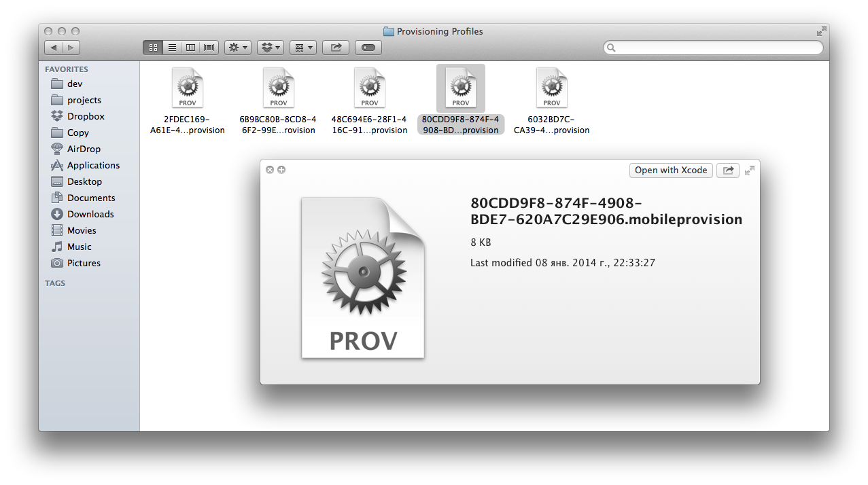The image size is (868, 485).
Task: Click the Last modified date text
Action: tap(563, 262)
